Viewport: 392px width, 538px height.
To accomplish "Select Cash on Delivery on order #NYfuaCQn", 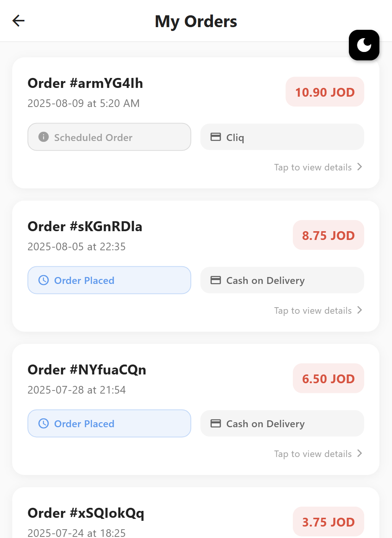I will [x=282, y=423].
